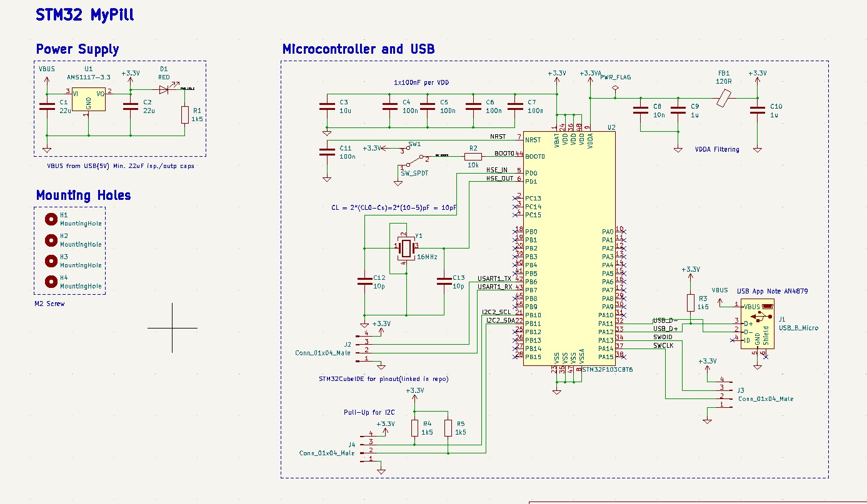Click the 'STM32 MyPill' title text
Screen dimensions: 867x504
coord(85,15)
